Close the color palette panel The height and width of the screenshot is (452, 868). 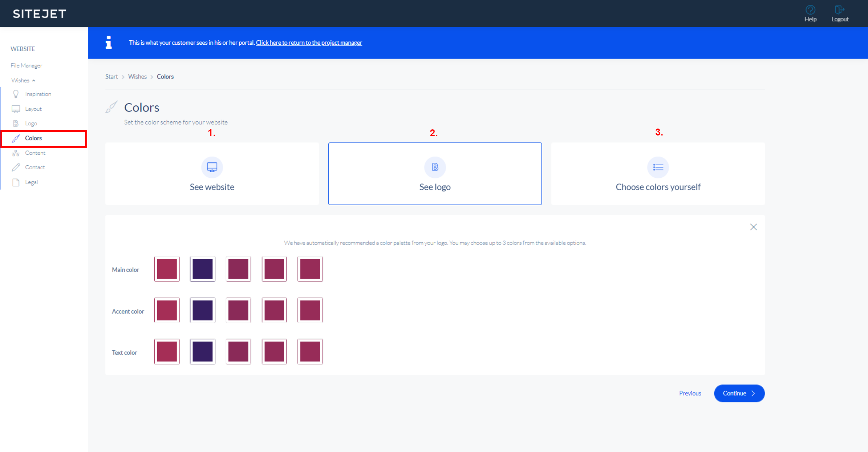(753, 227)
